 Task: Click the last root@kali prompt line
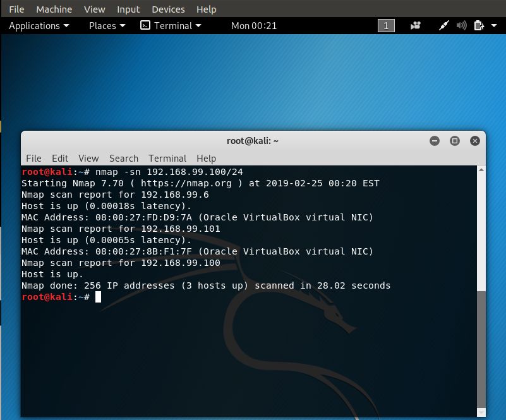coord(61,297)
